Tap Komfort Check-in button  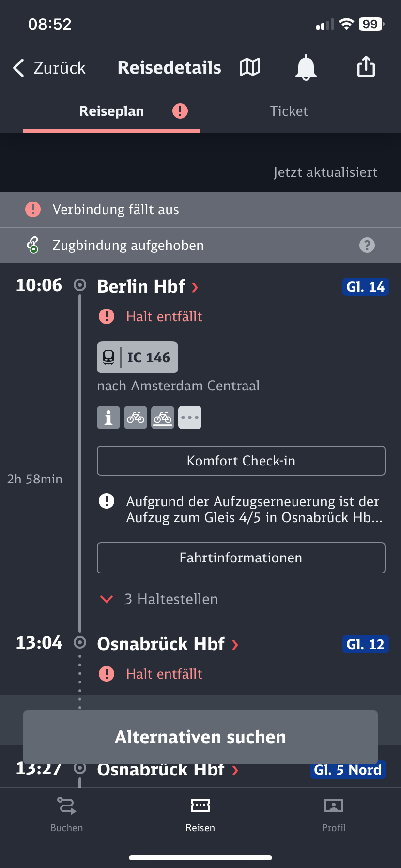pos(241,461)
